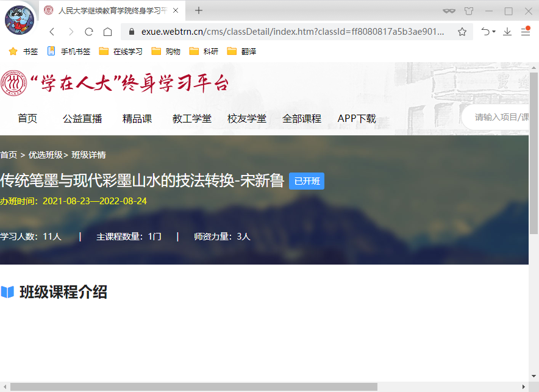Click the 优选班级 breadcrumb link
The height and width of the screenshot is (392, 539).
point(46,155)
